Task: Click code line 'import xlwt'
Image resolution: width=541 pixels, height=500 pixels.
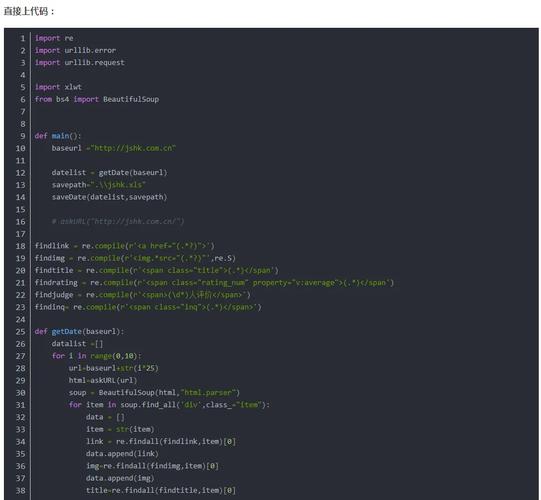Action: [x=58, y=87]
